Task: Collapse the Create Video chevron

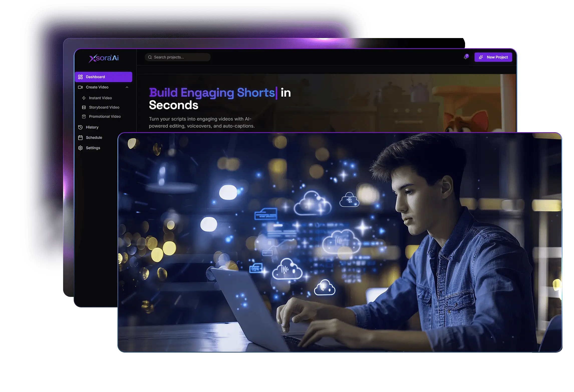Action: pos(127,87)
